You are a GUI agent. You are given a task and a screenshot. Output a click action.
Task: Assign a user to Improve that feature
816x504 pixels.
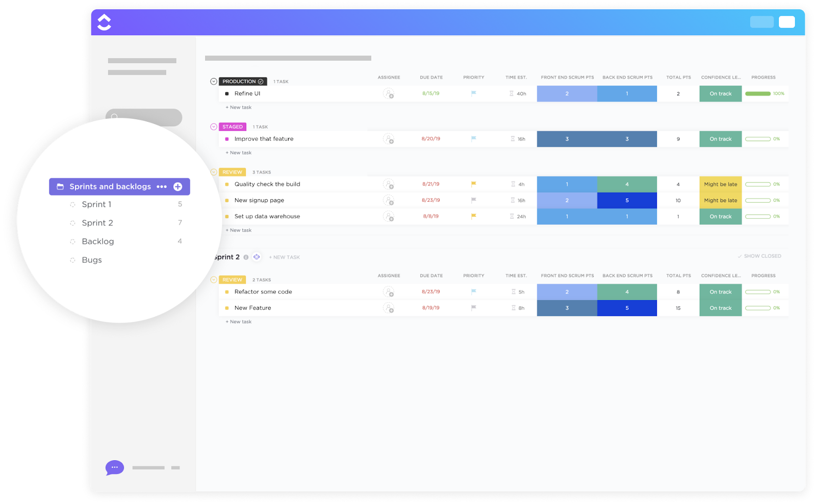[389, 139]
